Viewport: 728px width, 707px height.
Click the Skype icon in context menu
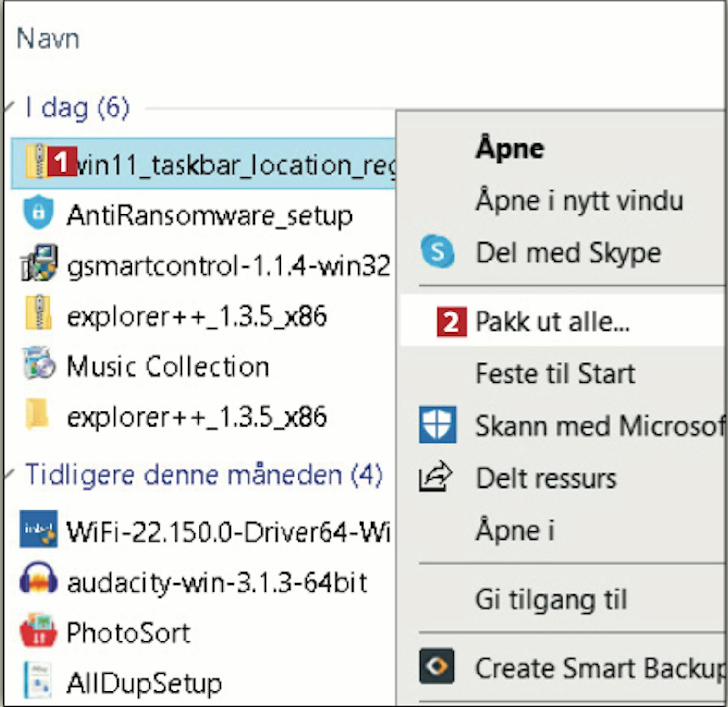[x=437, y=252]
